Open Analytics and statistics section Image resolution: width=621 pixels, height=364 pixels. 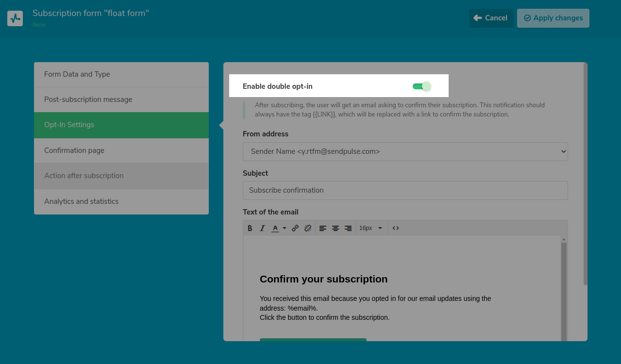(121, 201)
